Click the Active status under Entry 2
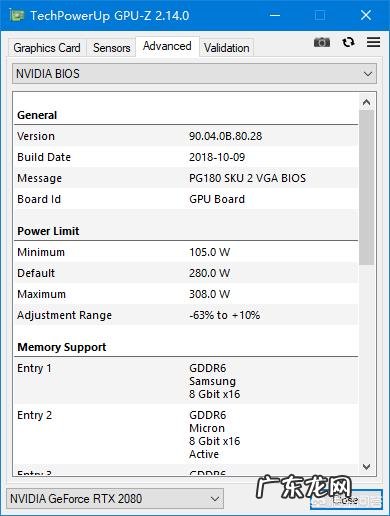Viewport: 390px width, 516px height. click(204, 454)
